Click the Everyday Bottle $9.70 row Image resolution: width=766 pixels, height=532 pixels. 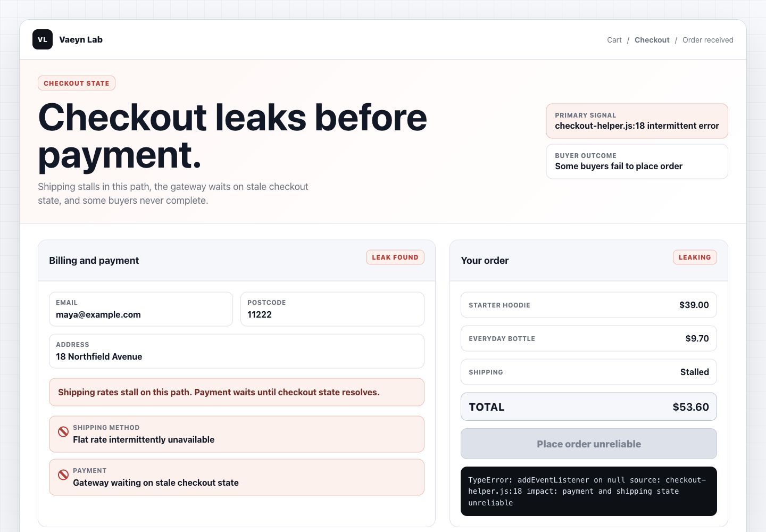[589, 338]
